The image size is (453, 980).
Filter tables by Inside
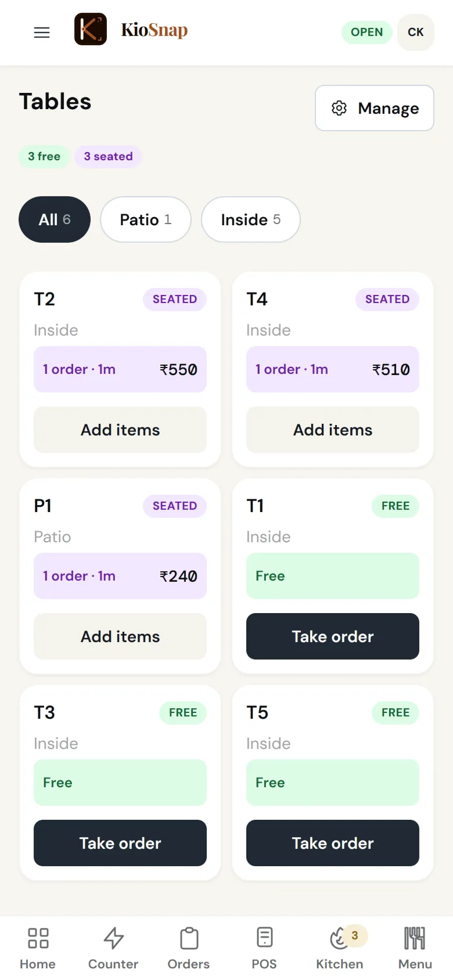(x=251, y=219)
